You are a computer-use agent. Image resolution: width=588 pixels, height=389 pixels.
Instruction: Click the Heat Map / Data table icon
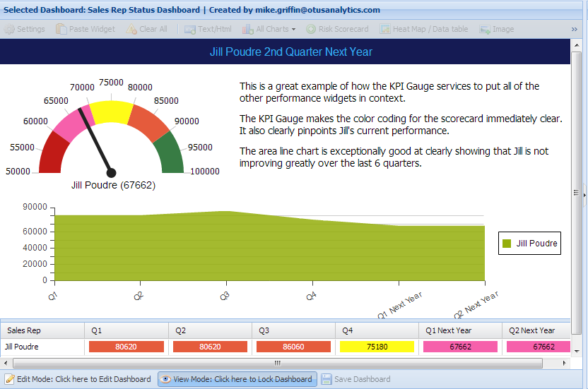(385, 29)
